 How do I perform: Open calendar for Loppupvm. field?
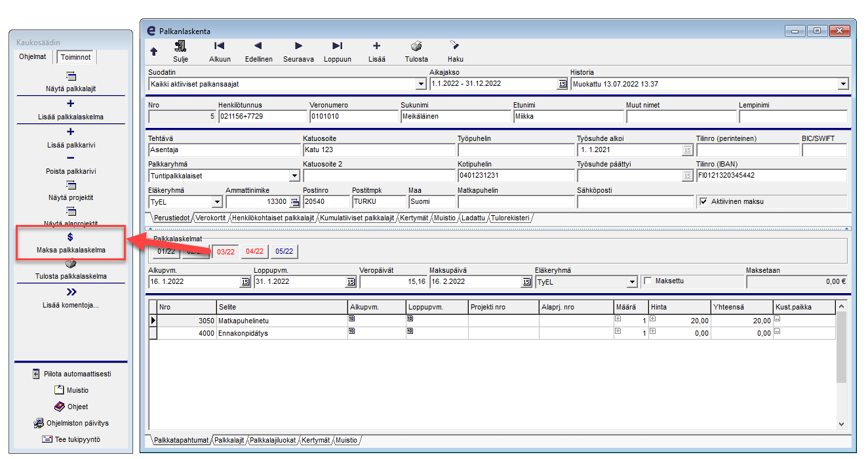(x=351, y=282)
